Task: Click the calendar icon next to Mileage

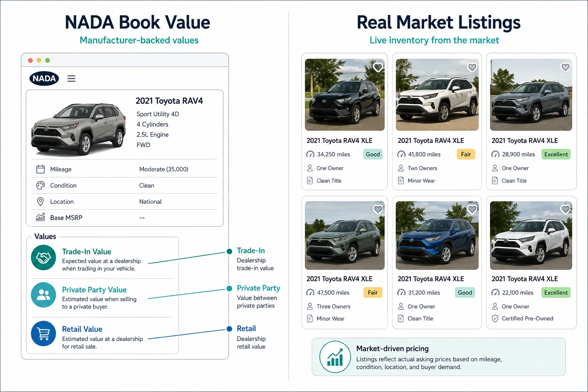Action: [41, 169]
